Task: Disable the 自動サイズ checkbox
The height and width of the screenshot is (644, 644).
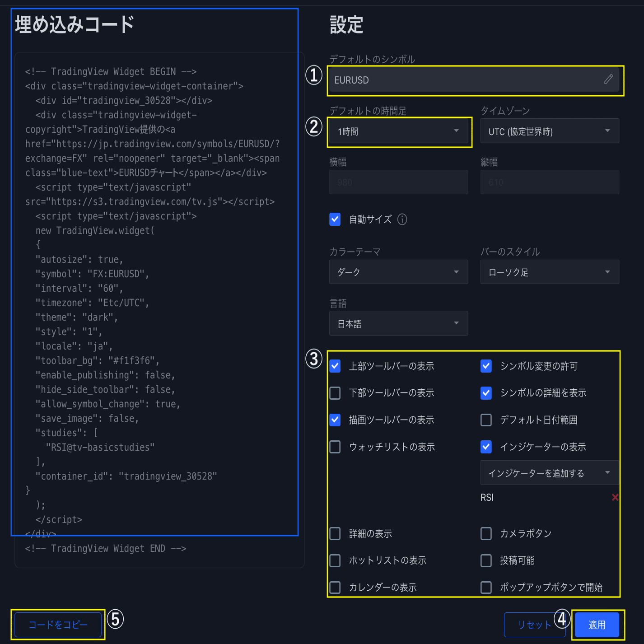Action: tap(335, 219)
